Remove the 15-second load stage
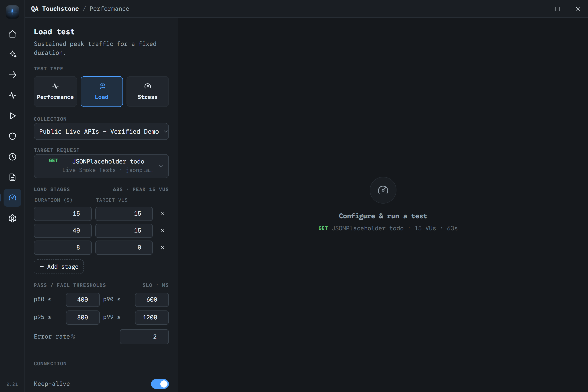Image resolution: width=588 pixels, height=392 pixels. click(x=163, y=214)
